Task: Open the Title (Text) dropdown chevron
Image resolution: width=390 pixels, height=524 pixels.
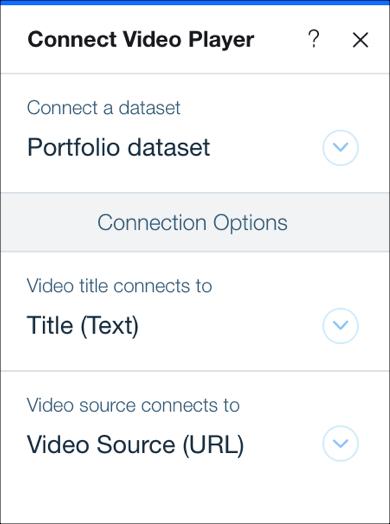Action: pyautogui.click(x=340, y=326)
